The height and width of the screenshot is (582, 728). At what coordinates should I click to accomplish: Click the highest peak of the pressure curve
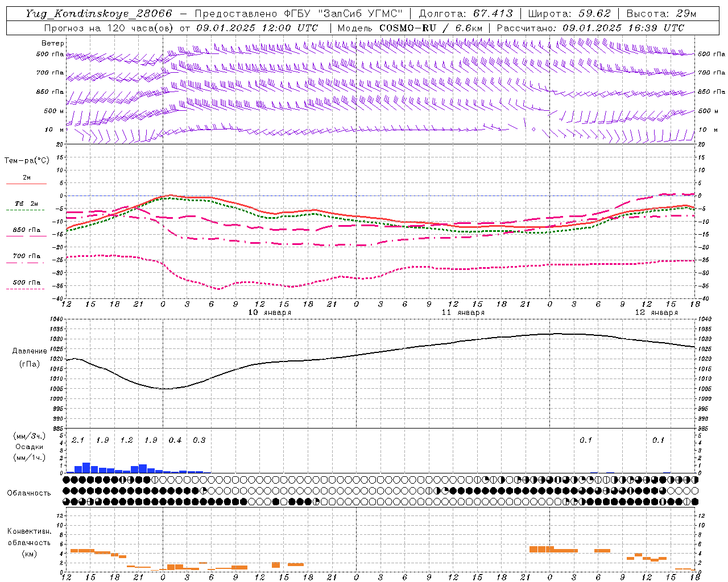(558, 334)
